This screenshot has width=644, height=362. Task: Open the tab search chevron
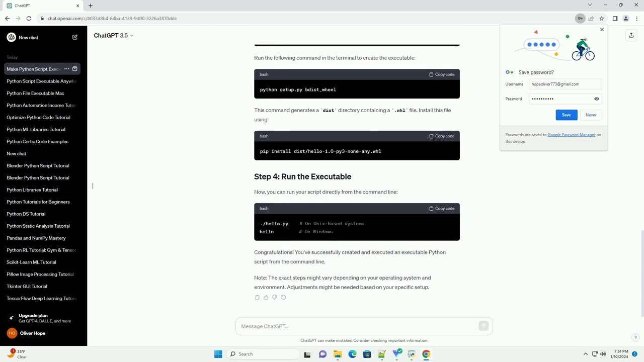pos(590,5)
